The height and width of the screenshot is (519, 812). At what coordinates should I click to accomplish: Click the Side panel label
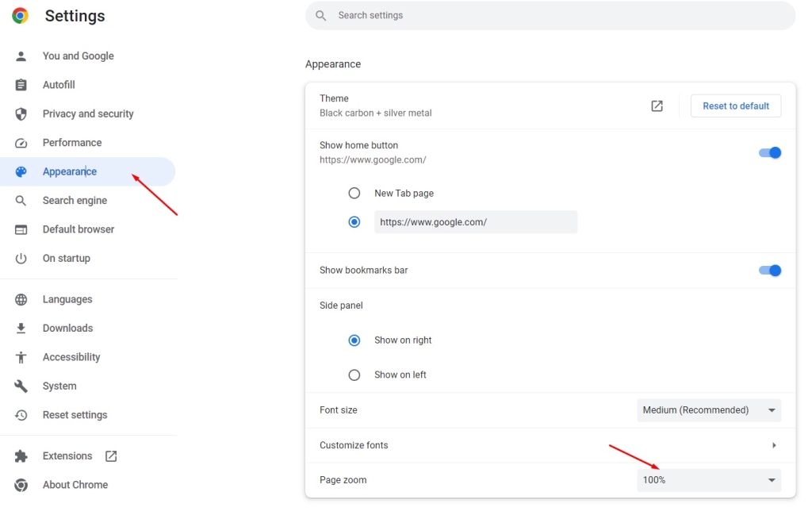point(341,306)
